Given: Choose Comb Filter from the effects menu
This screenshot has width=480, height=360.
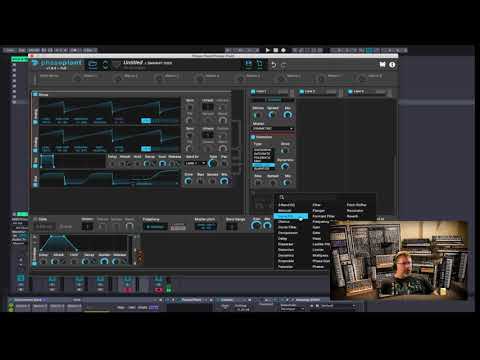Looking at the screenshot, I should point(287,227).
